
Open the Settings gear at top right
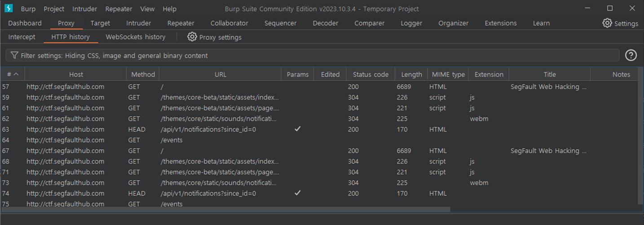[x=620, y=23]
